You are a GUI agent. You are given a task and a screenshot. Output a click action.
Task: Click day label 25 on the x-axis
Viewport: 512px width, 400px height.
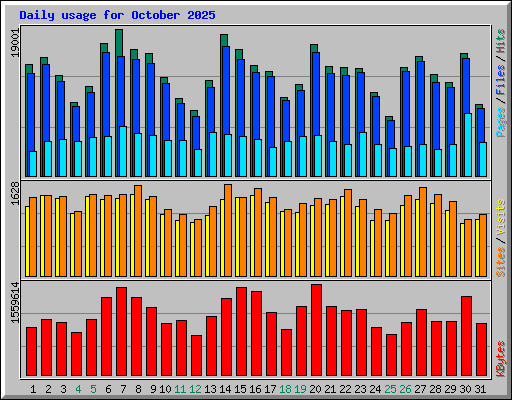click(390, 389)
